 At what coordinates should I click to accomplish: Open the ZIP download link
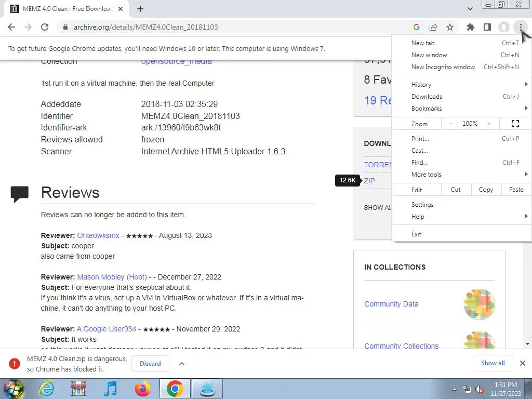[369, 181]
